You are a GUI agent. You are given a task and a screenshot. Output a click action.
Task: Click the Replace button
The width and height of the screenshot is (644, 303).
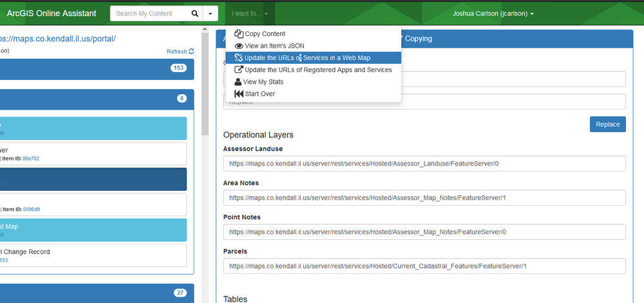point(607,124)
